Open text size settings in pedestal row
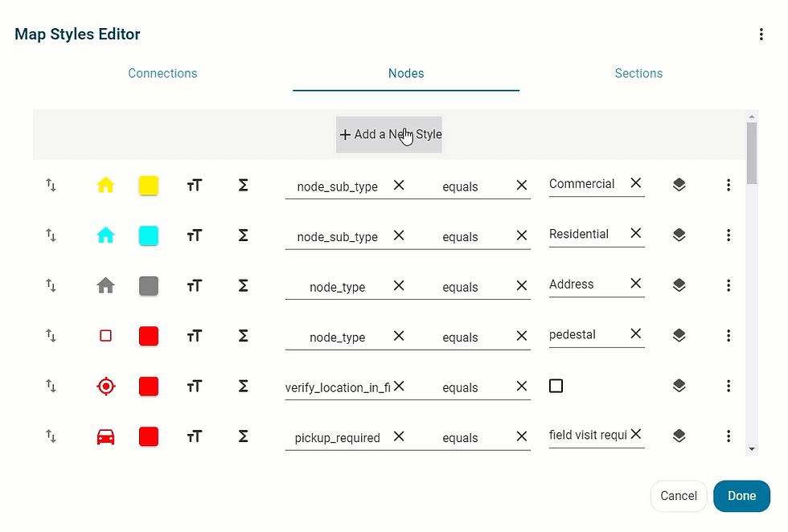 195,336
